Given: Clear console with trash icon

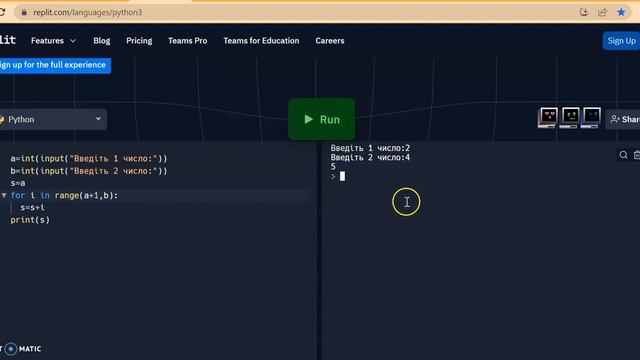Looking at the screenshot, I should (636, 155).
